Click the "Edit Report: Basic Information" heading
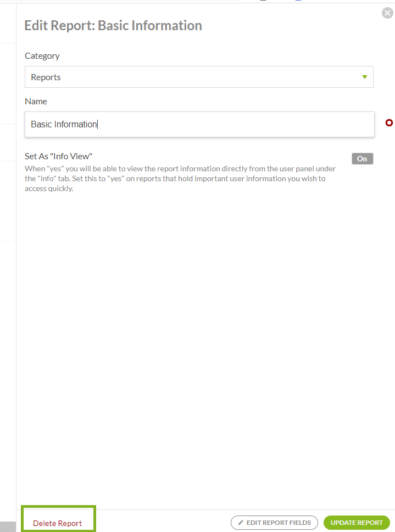 (113, 26)
